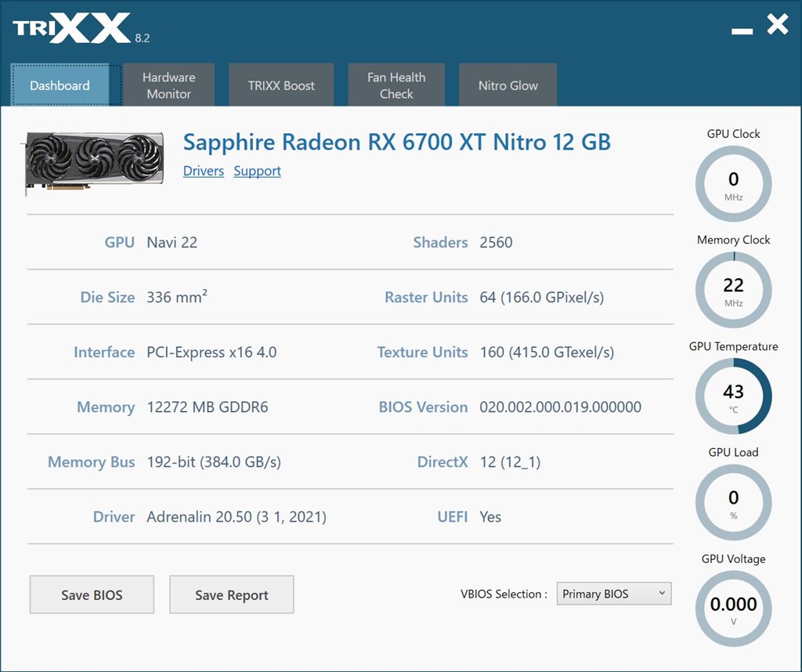Open the VBIOS Selection dropdown

[x=613, y=594]
